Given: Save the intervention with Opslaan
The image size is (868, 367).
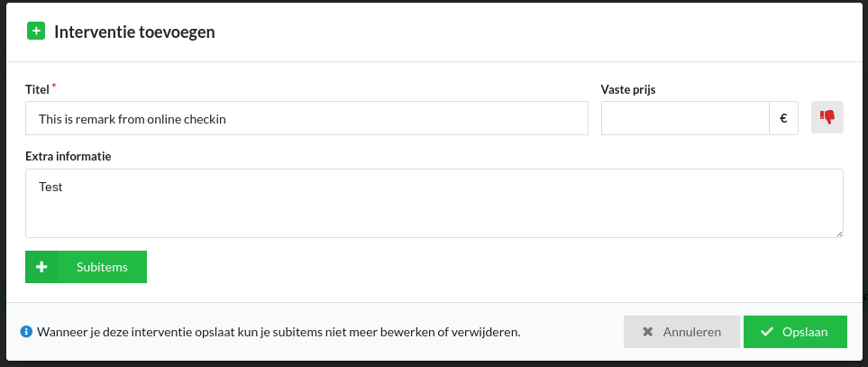Looking at the screenshot, I should point(795,332).
